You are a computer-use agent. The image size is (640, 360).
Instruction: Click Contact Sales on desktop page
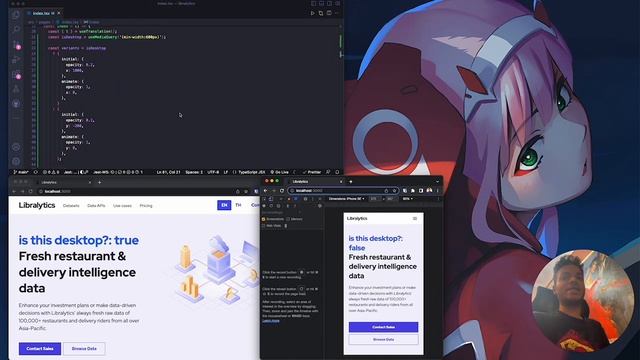[x=40, y=349]
